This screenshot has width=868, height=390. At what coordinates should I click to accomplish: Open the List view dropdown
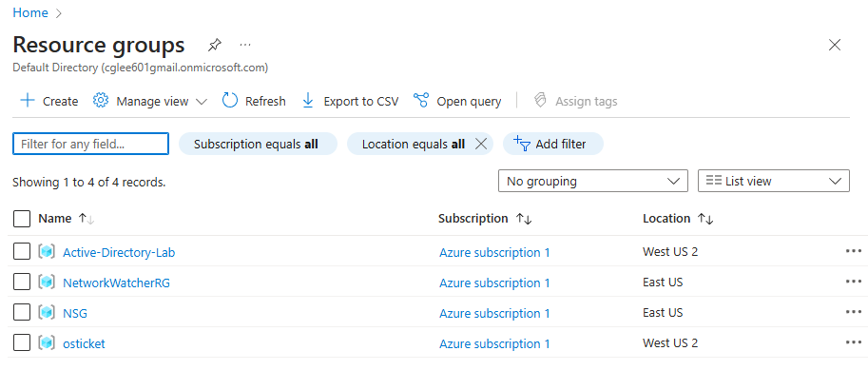pos(773,181)
